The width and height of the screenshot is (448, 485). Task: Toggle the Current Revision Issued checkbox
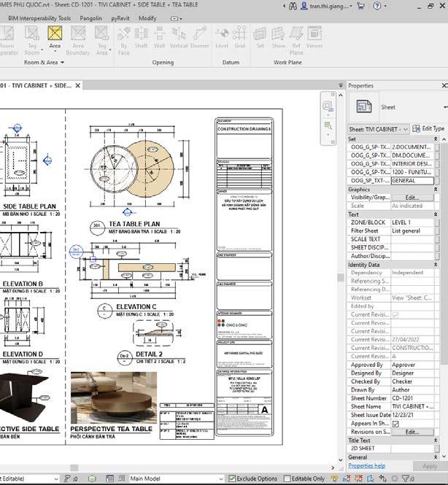pyautogui.click(x=396, y=314)
